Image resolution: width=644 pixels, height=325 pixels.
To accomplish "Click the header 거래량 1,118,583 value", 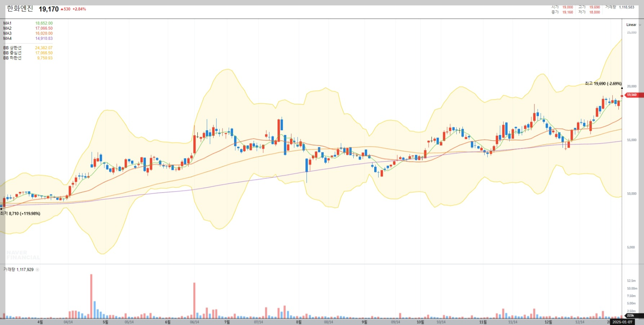I will pyautogui.click(x=626, y=7).
